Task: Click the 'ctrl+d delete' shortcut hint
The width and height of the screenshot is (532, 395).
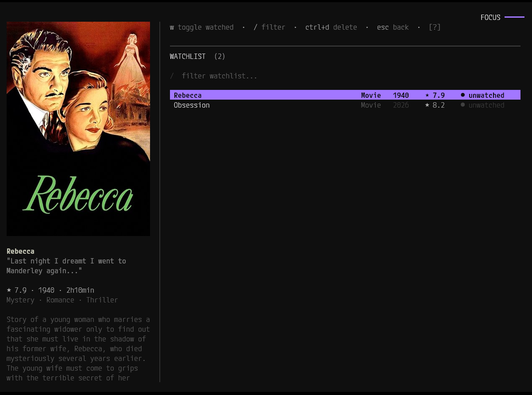Action: pos(331,27)
